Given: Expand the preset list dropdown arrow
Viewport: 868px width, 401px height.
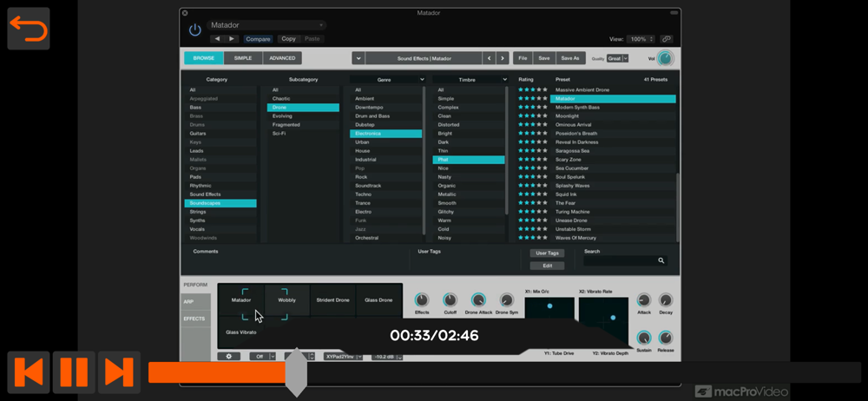Looking at the screenshot, I should 358,58.
